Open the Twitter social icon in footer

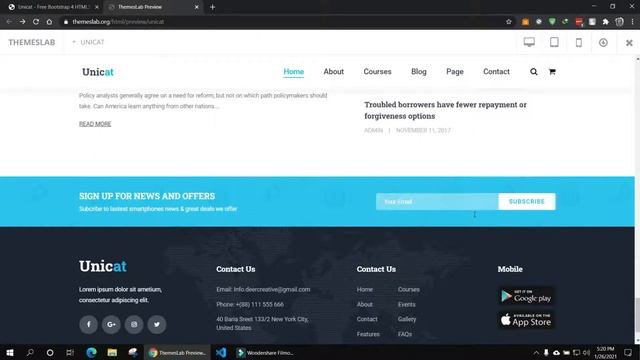pos(157,324)
